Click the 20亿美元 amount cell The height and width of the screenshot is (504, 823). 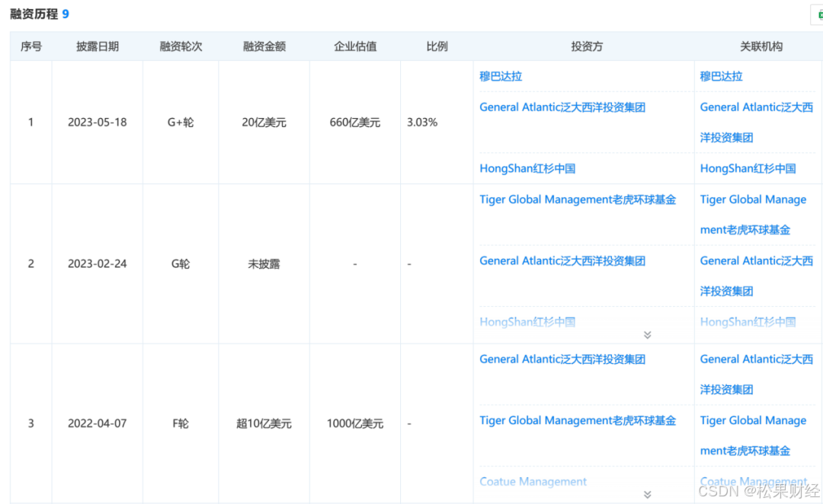point(264,123)
